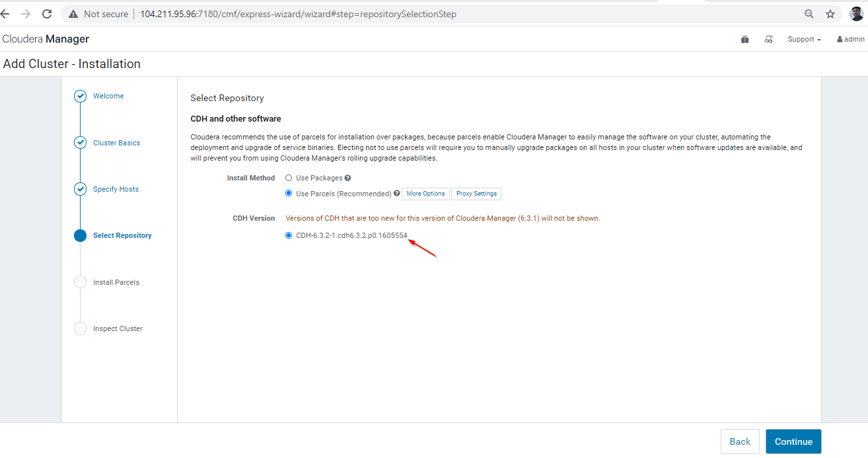Click the browser address bar URL
Viewport: 868px width, 458px height.
tap(298, 14)
